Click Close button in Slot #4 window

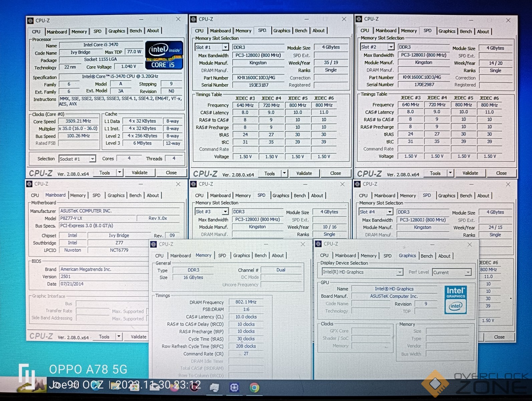[499, 337]
